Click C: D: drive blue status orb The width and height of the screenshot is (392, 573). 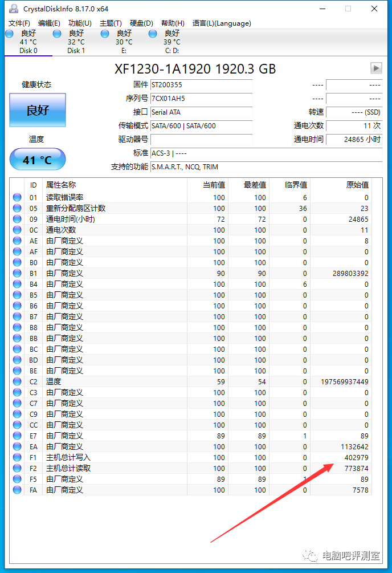coord(153,34)
